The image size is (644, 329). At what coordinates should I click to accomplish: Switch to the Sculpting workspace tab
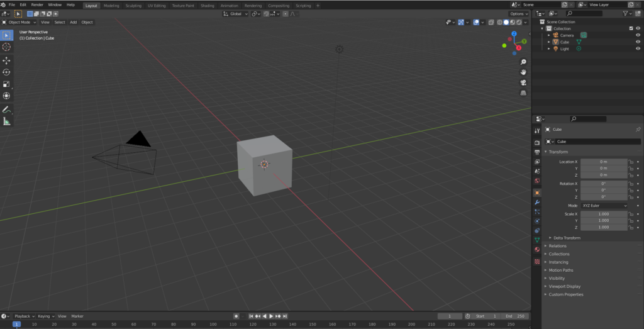coord(133,6)
